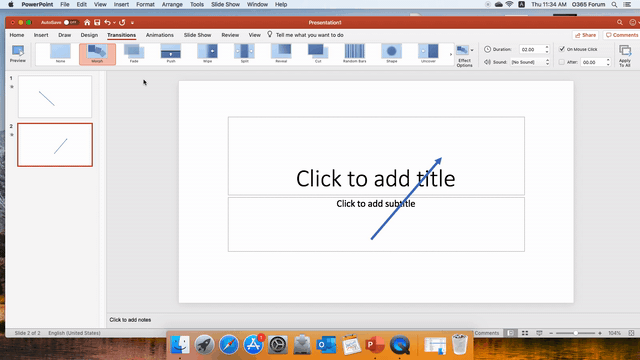640x360 pixels.
Task: Open Safari from the dock
Action: click(229, 345)
